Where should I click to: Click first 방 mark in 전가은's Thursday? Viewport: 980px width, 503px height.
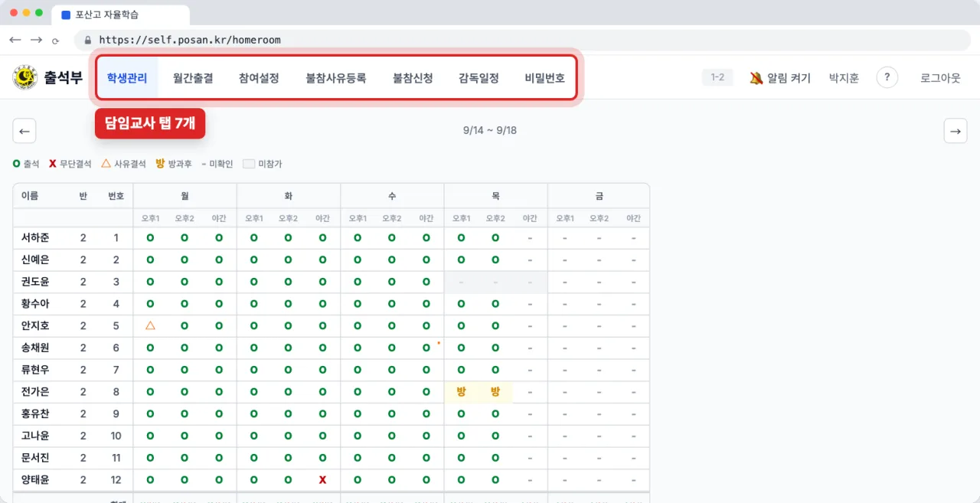pos(461,392)
